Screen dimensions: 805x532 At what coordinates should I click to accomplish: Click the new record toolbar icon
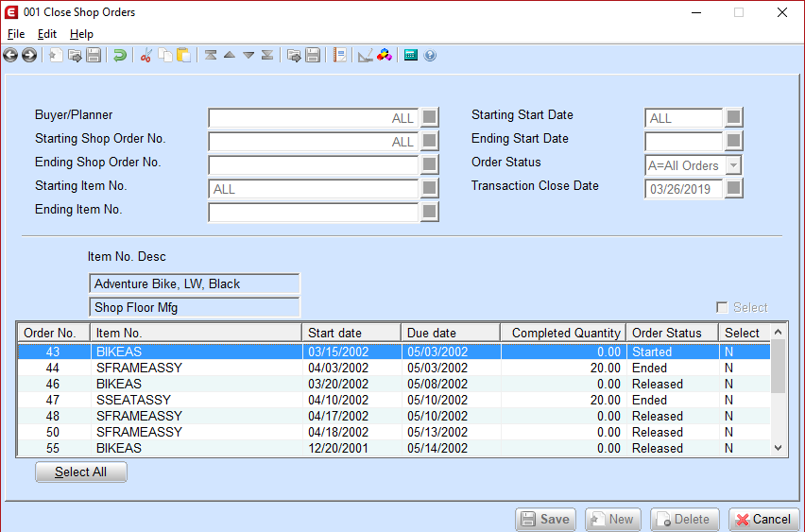coord(56,55)
